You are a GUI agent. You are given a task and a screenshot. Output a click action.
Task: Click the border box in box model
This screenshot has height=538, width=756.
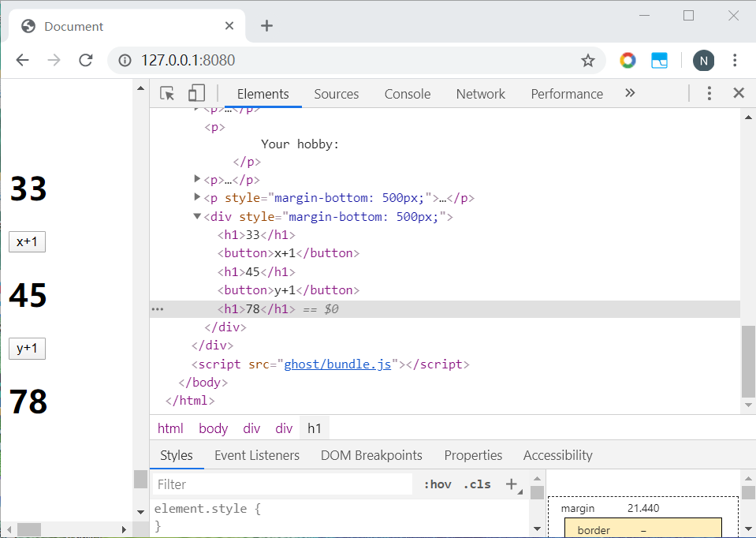(643, 528)
